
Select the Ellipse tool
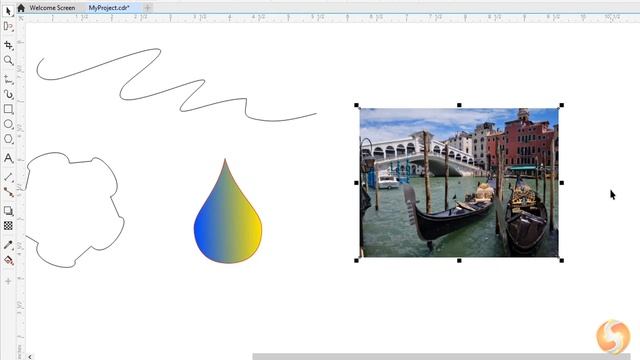tap(8, 124)
